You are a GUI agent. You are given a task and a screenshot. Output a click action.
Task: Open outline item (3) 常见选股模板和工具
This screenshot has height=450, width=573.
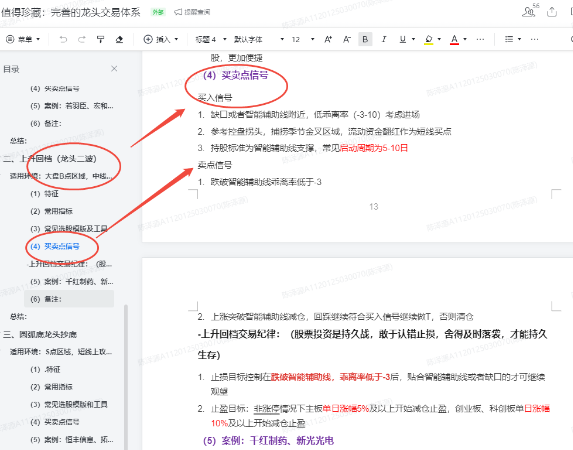point(69,404)
